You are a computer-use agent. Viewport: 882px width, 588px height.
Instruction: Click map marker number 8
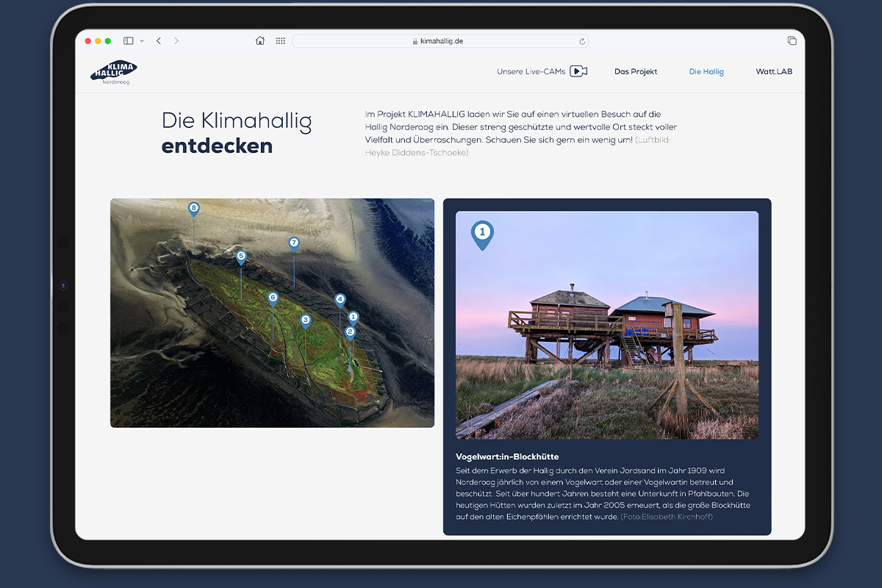(x=193, y=209)
